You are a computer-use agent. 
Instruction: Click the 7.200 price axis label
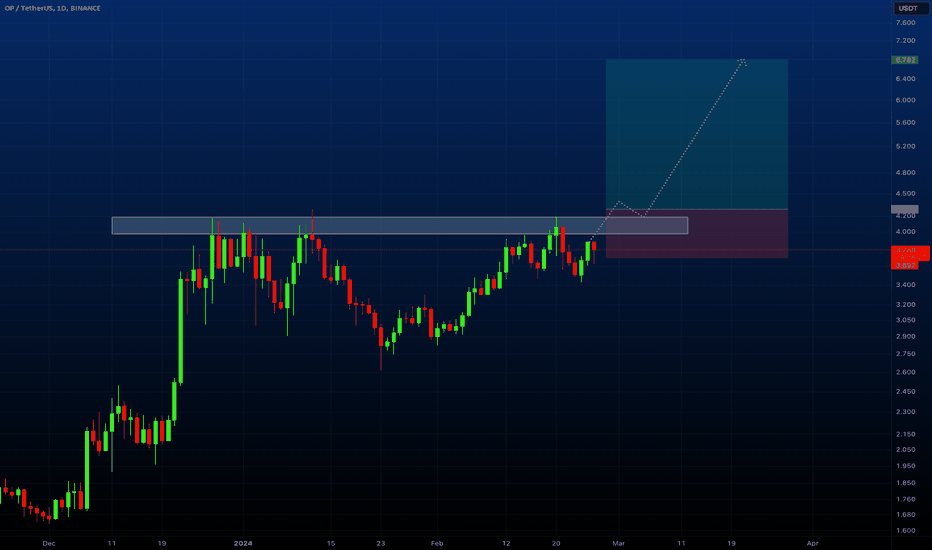tap(905, 40)
